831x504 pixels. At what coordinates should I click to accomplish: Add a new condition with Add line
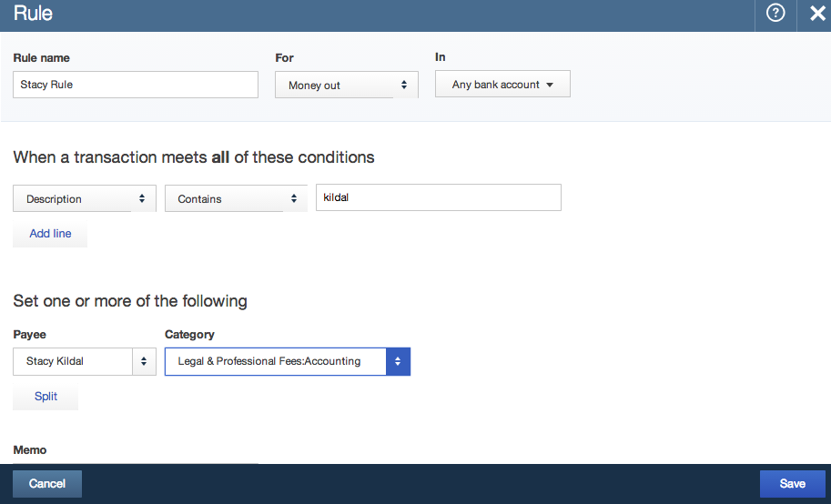click(50, 234)
